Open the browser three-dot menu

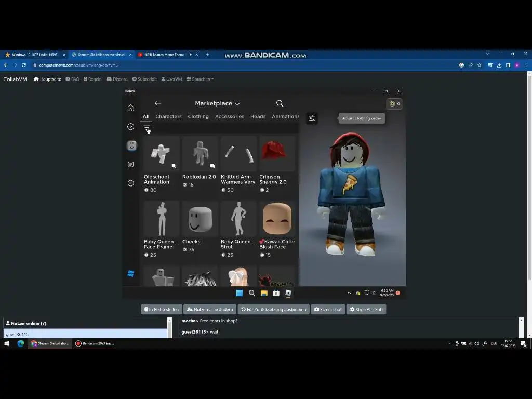point(526,65)
